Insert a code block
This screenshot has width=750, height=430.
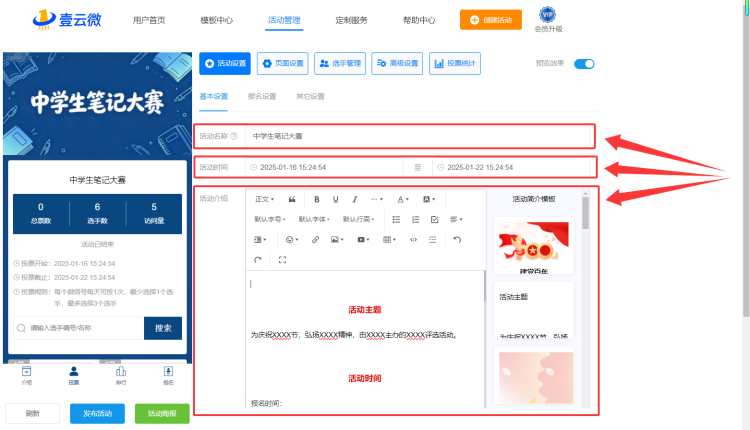(413, 240)
